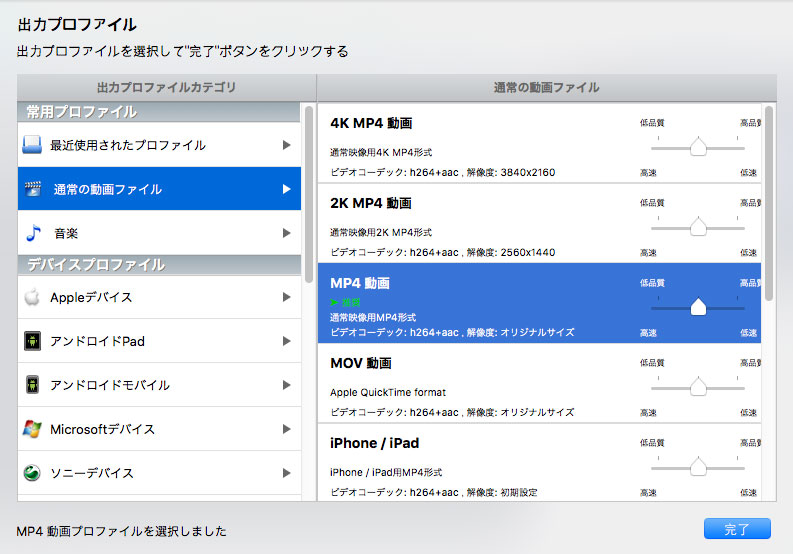Screen dimensions: 793x554
Task: Click the Android mobile robot icon
Action: click(x=32, y=385)
